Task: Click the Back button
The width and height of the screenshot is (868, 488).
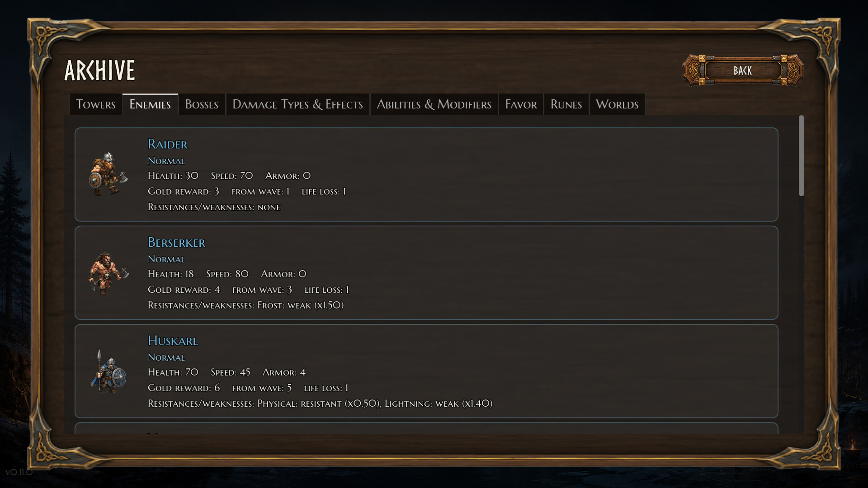Action: (x=743, y=70)
